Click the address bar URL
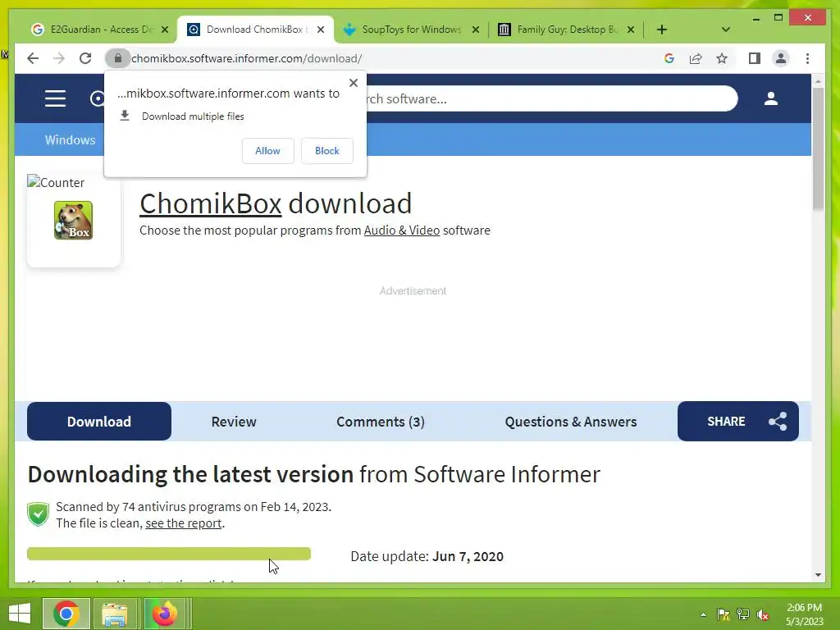This screenshot has width=840, height=630. [246, 58]
